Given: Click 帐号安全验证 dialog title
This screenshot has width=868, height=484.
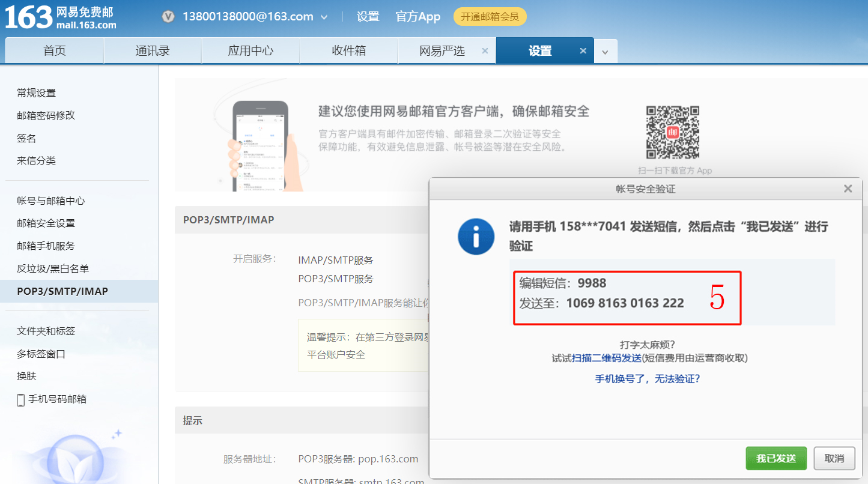Looking at the screenshot, I should tap(646, 189).
